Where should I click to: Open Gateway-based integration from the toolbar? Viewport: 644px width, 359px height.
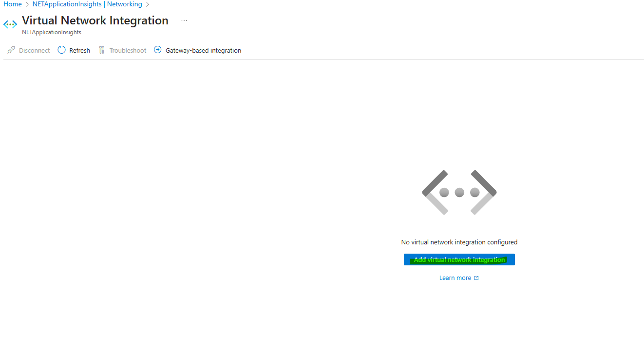[203, 50]
